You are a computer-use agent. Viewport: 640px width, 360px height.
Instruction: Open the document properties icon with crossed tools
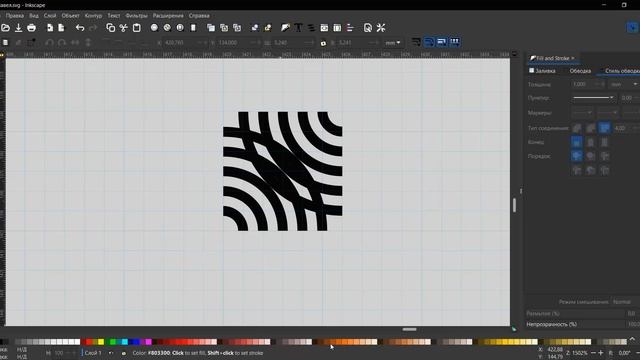(381, 28)
